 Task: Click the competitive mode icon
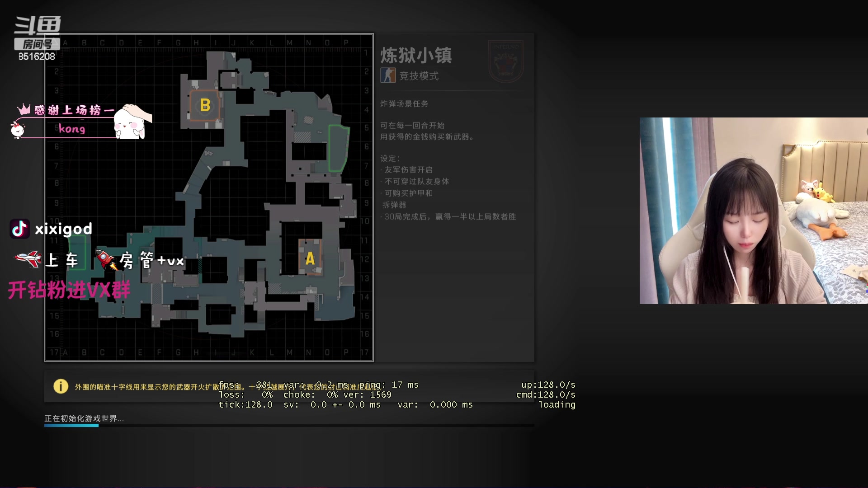click(x=388, y=75)
